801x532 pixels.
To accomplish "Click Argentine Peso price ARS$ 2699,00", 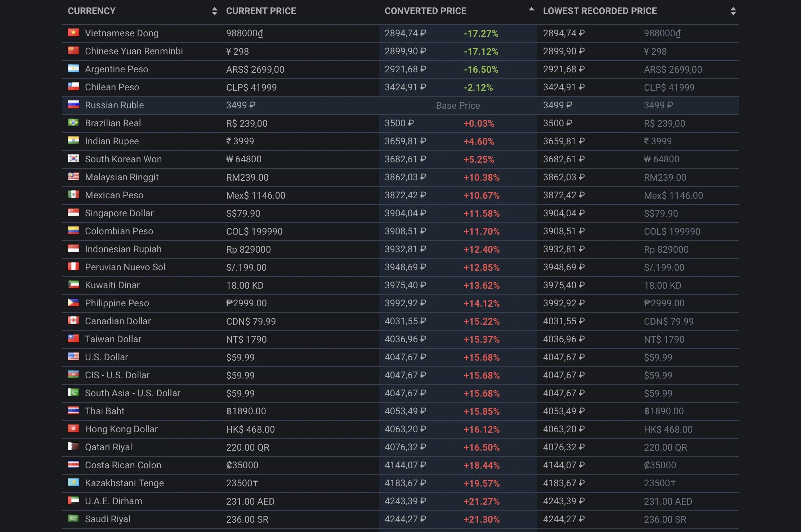I will tap(255, 69).
